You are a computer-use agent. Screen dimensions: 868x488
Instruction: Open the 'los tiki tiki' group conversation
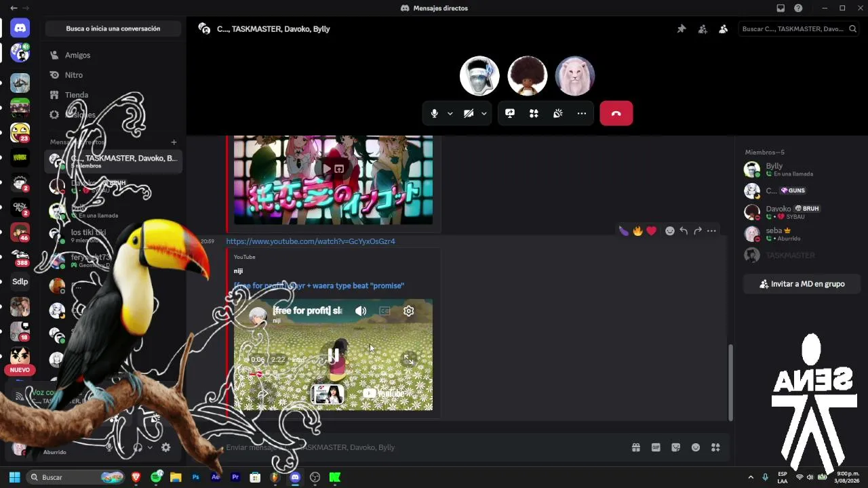[x=113, y=236]
